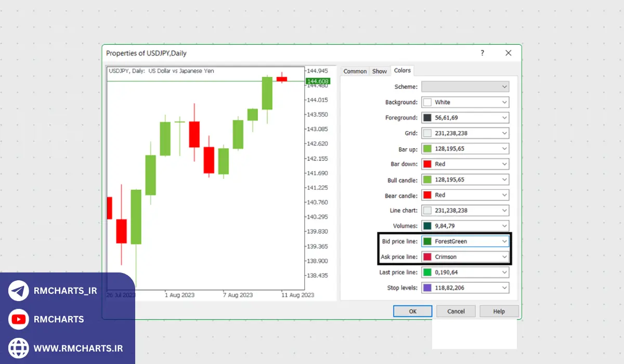
Task: Click the Volumes dark teal swatch
Action: point(427,226)
